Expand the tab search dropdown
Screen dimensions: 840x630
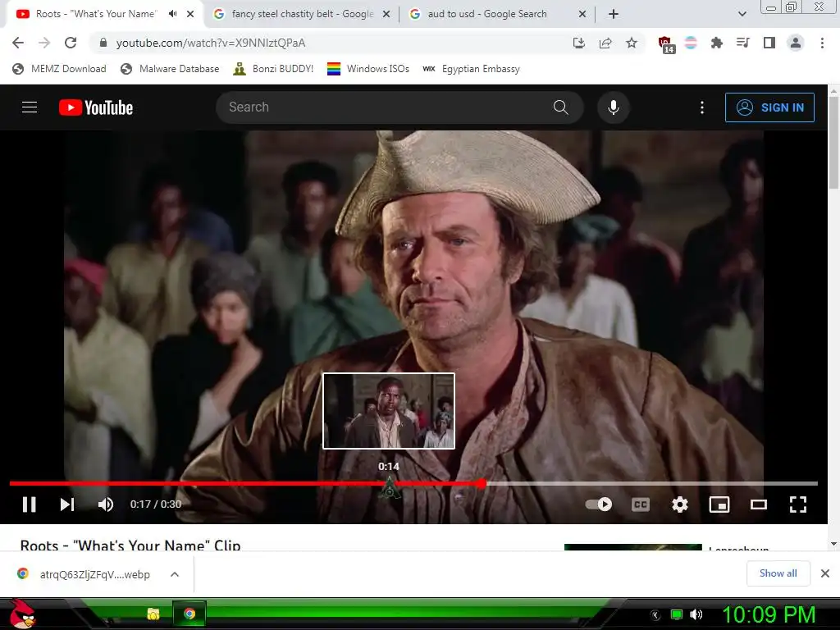point(742,14)
